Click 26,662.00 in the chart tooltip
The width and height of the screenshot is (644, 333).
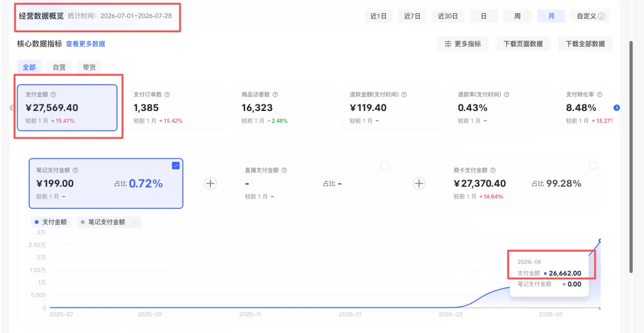click(565, 273)
